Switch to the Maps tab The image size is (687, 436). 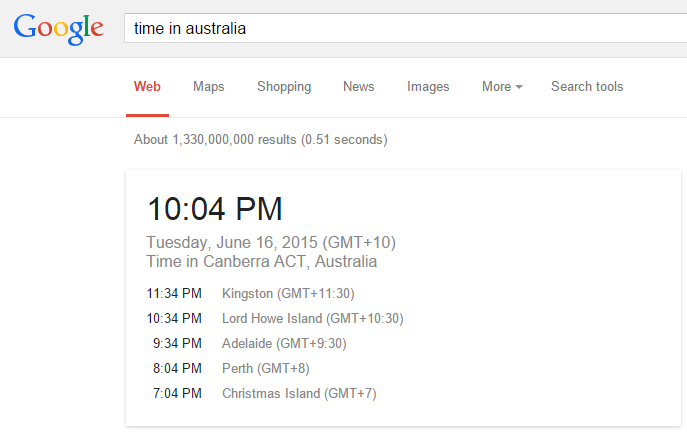click(209, 87)
